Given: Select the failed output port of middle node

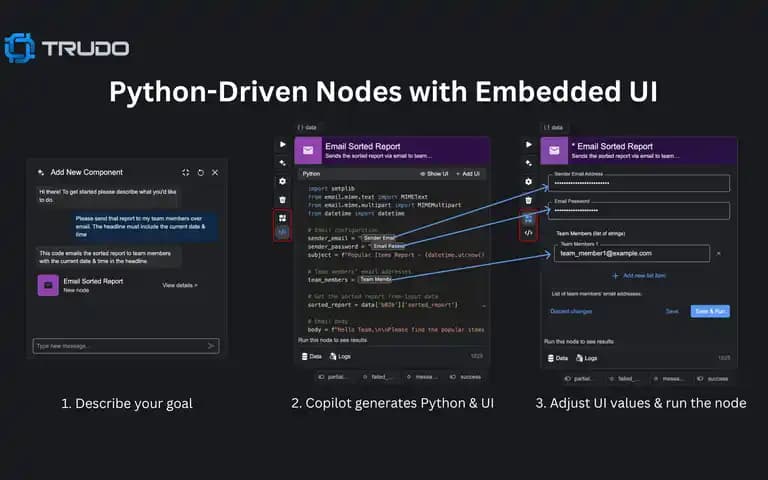Looking at the screenshot, I should (377, 377).
